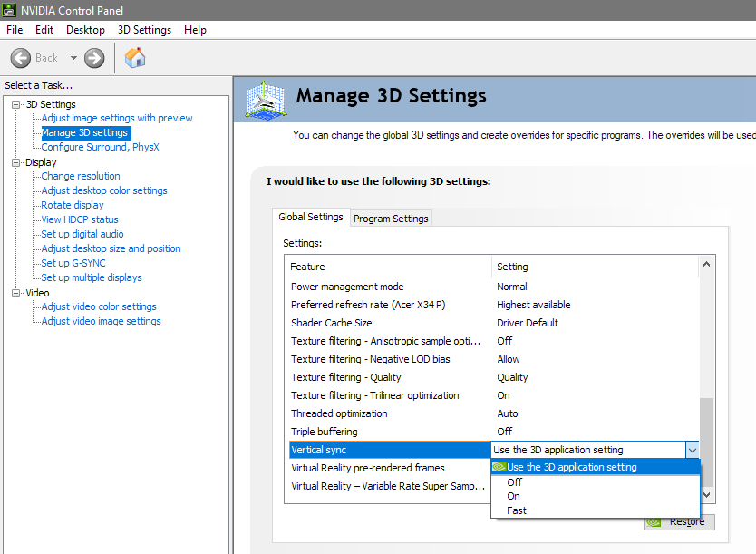The width and height of the screenshot is (756, 554).
Task: Click the Forward arrow icon
Action: 94,58
